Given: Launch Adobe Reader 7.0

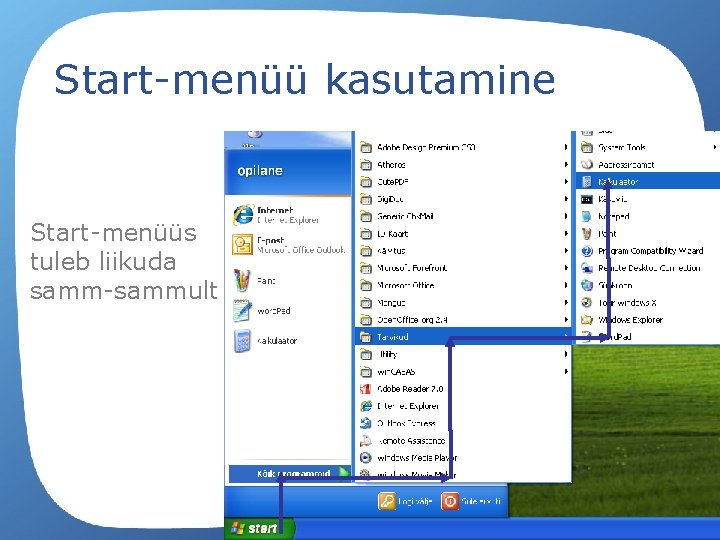Looking at the screenshot, I should click(463, 389).
